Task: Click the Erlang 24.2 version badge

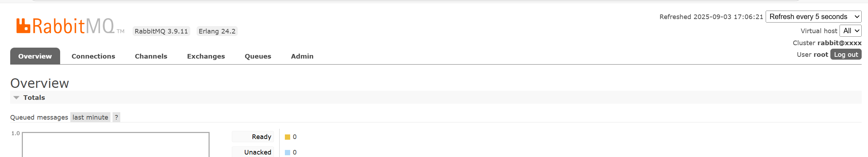Action: 217,31
